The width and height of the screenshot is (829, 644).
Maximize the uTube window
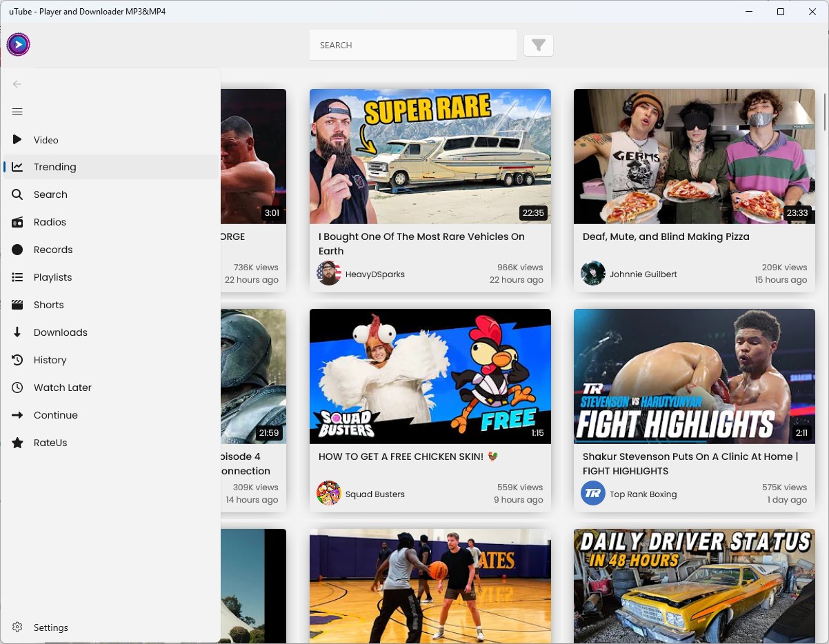coord(781,12)
